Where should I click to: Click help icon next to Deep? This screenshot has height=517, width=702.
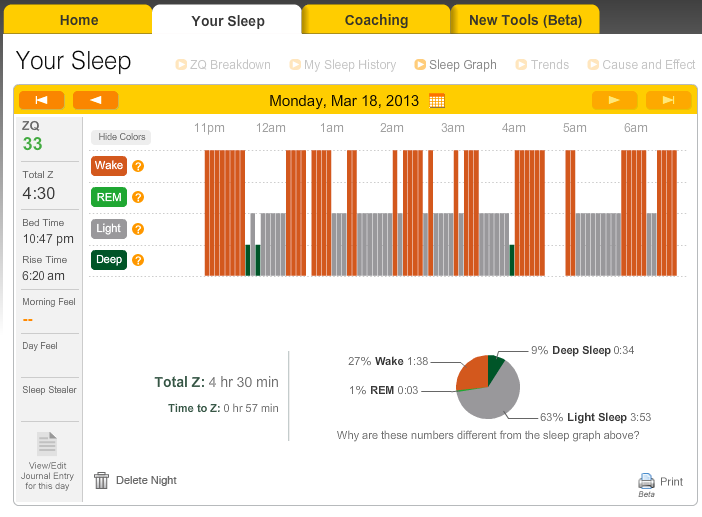pos(138,260)
